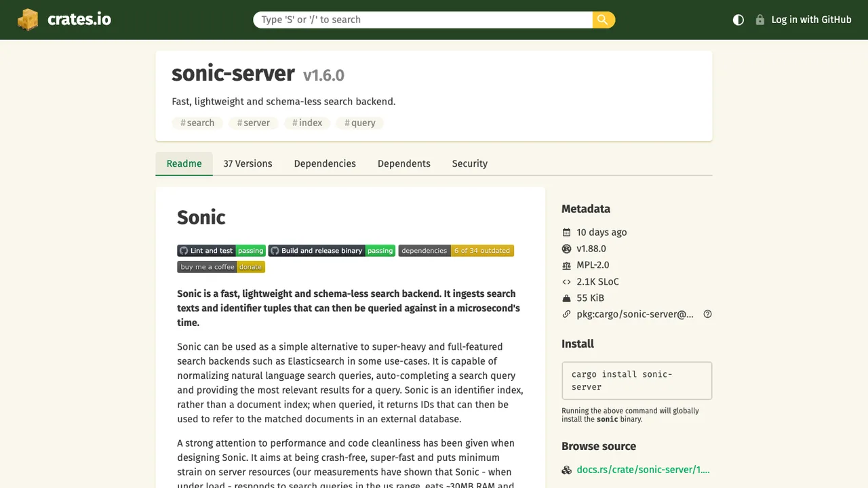This screenshot has width=868, height=488.
Task: Click the docs.rs cubes icon under Browse source
Action: click(x=567, y=470)
